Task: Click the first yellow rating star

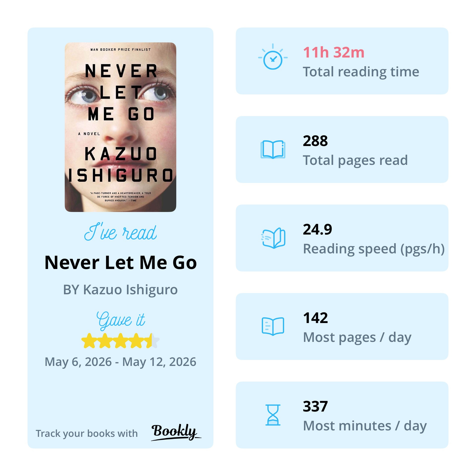Action: tap(89, 341)
